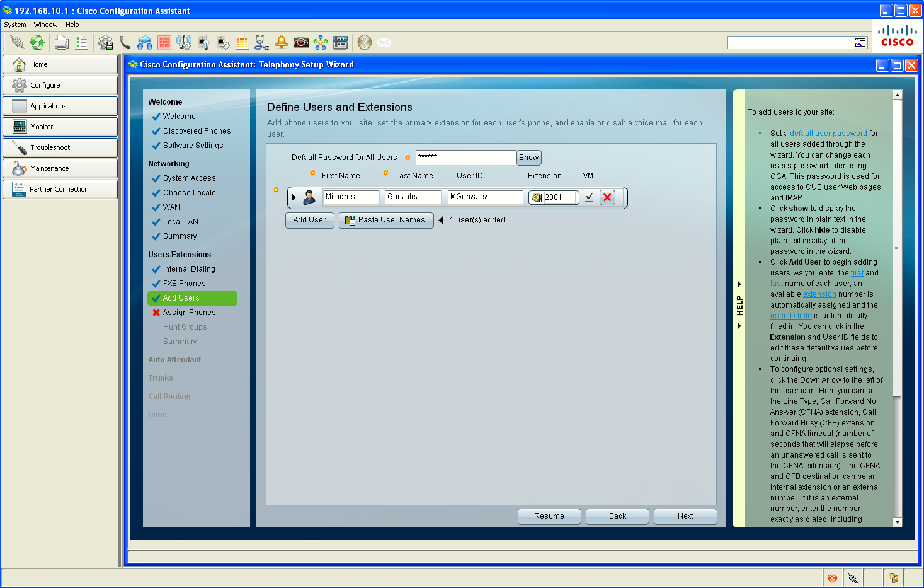Click the Paste User Names button

tap(386, 220)
